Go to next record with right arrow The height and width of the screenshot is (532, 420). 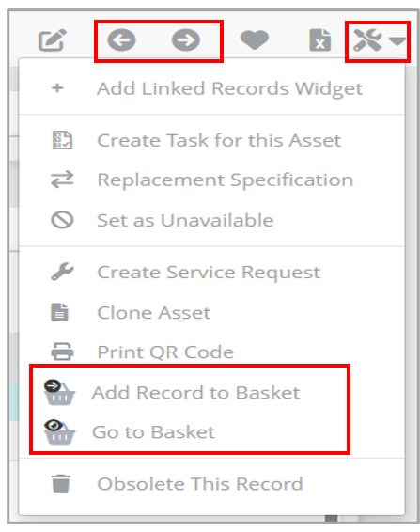coord(186,40)
